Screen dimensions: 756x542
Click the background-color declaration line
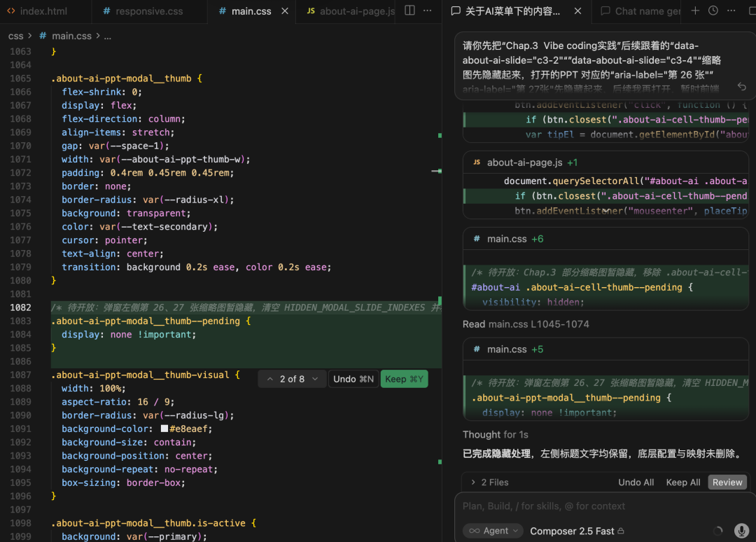pos(136,429)
